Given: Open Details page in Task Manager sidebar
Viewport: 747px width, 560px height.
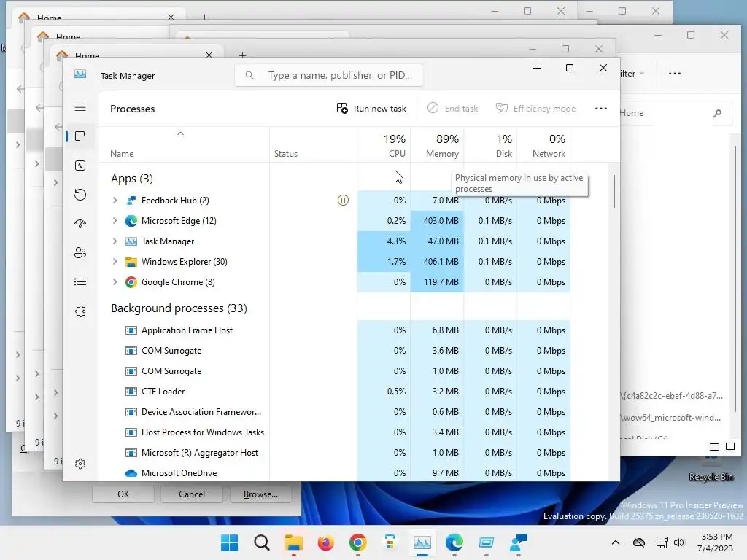Looking at the screenshot, I should pyautogui.click(x=80, y=282).
